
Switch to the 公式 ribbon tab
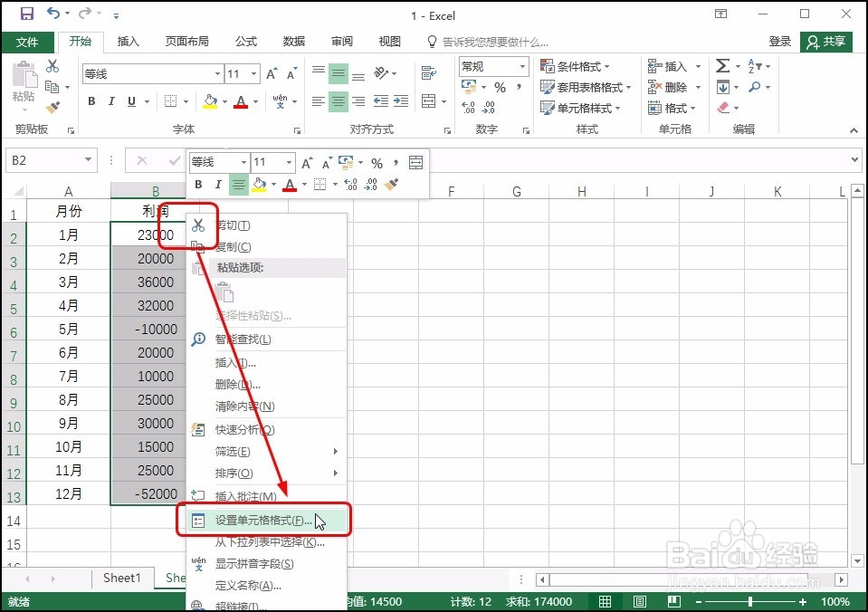coord(246,42)
